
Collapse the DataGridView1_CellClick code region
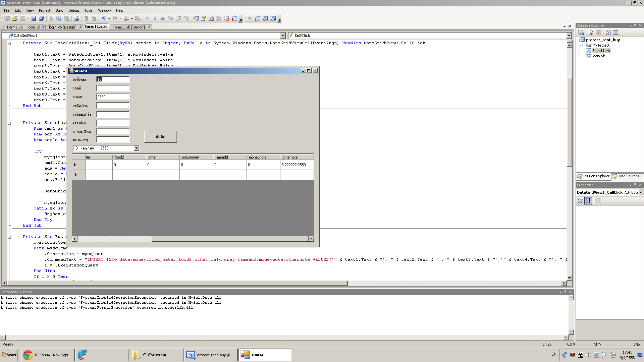coord(9,43)
